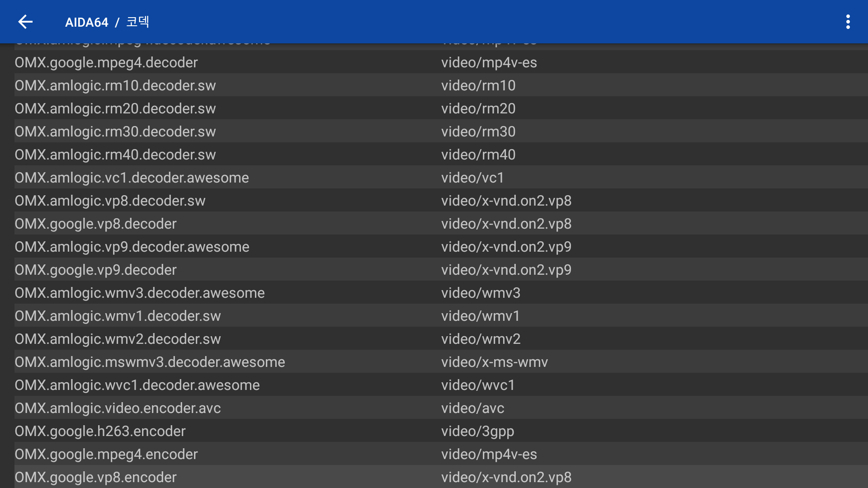
Task: Select the OMX.google.mpeg4.decoder row
Action: click(106, 62)
